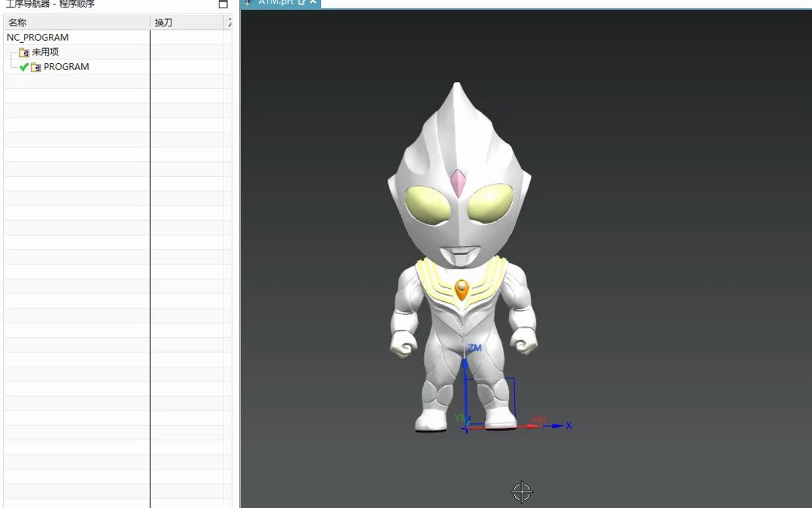
Task: Click the PROGRAM group folder icon
Action: pyautogui.click(x=36, y=67)
